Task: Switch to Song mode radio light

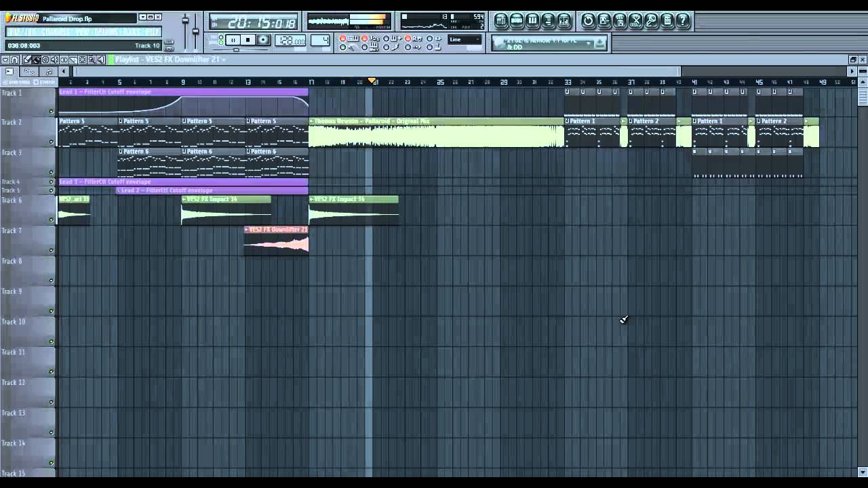Action: click(x=221, y=43)
